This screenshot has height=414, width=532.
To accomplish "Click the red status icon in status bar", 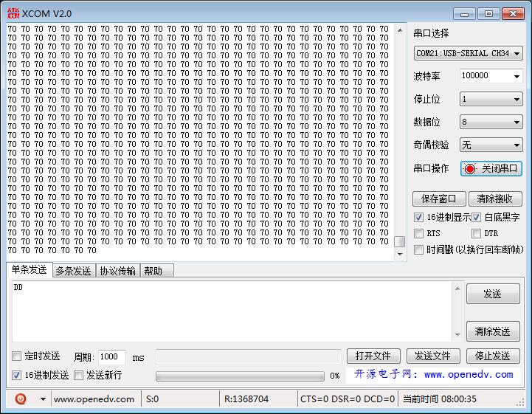I will pyautogui.click(x=21, y=399).
